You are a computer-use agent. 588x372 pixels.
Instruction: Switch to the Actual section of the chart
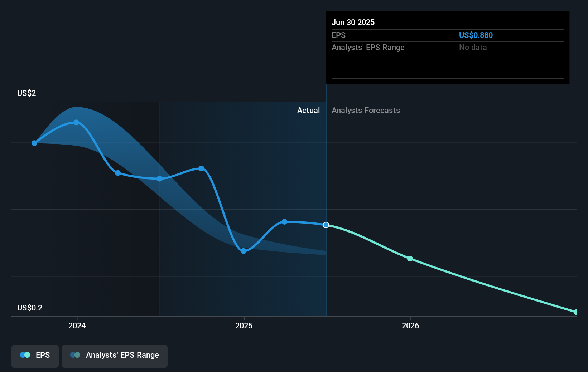click(308, 110)
